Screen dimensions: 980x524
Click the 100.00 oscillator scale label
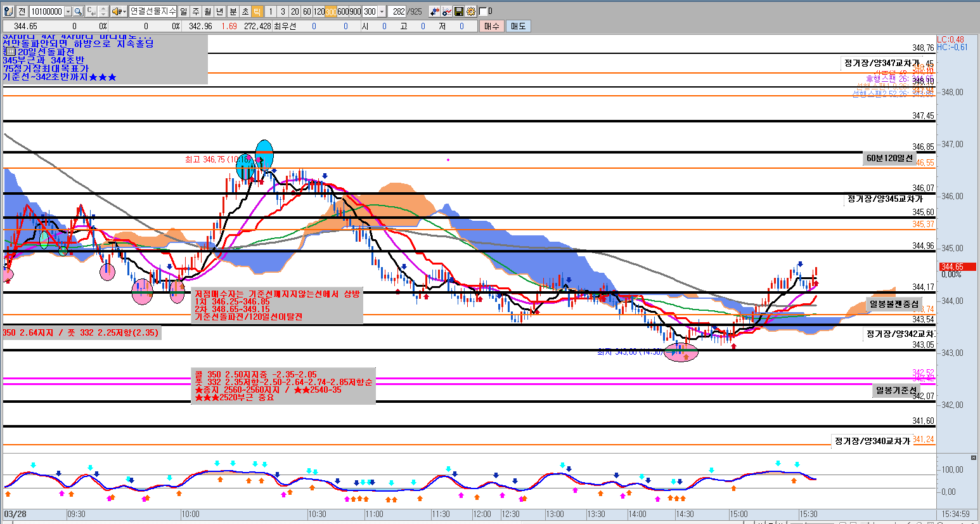[953, 470]
